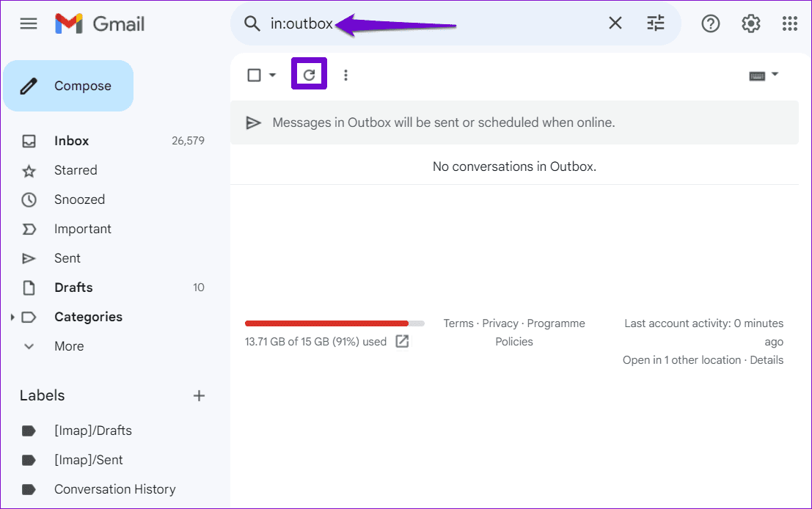Image resolution: width=812 pixels, height=509 pixels.
Task: Expand the Categories section
Action: coord(12,316)
